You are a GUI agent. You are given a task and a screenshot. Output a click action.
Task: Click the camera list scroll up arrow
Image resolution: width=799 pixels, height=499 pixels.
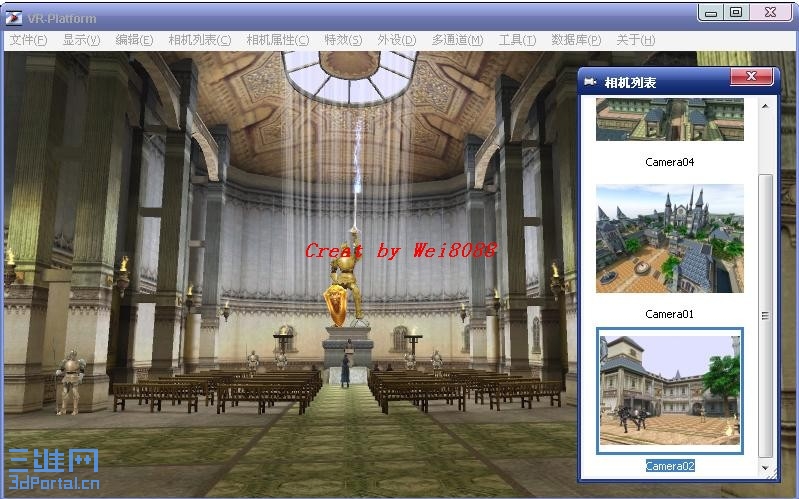(x=765, y=106)
